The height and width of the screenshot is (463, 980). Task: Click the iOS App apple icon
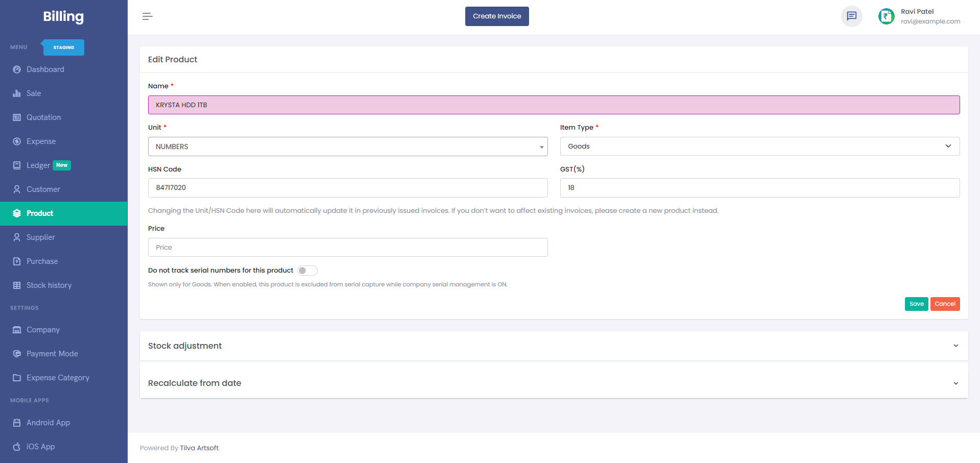pos(17,447)
